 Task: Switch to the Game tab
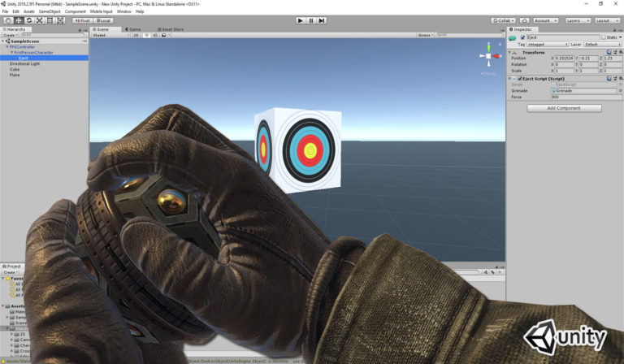point(133,29)
